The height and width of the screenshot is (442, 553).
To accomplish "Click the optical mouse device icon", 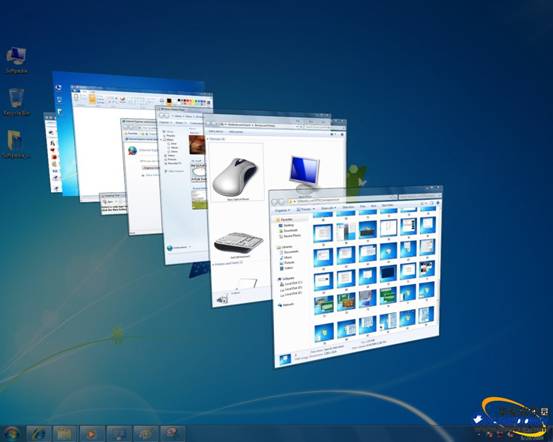I will click(236, 176).
